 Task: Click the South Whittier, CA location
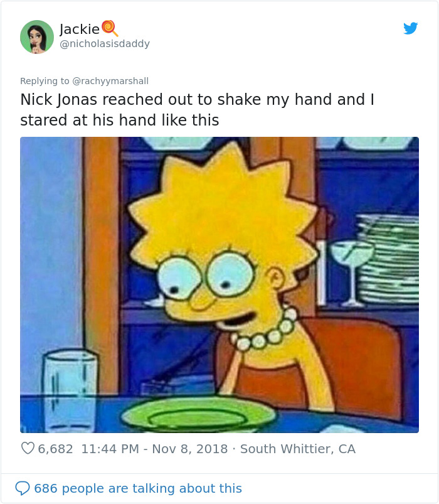298,449
